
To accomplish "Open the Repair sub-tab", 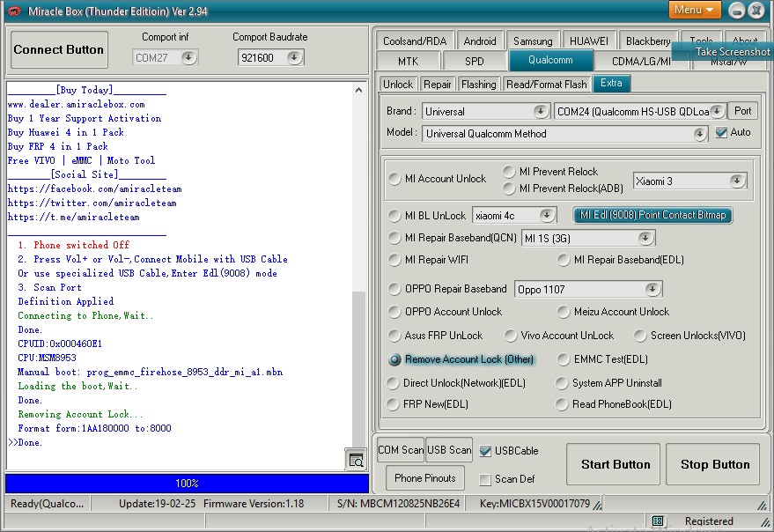I will (438, 85).
